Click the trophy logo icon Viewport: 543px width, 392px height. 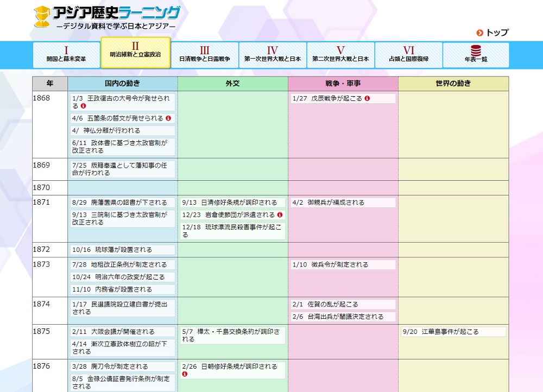tap(41, 17)
